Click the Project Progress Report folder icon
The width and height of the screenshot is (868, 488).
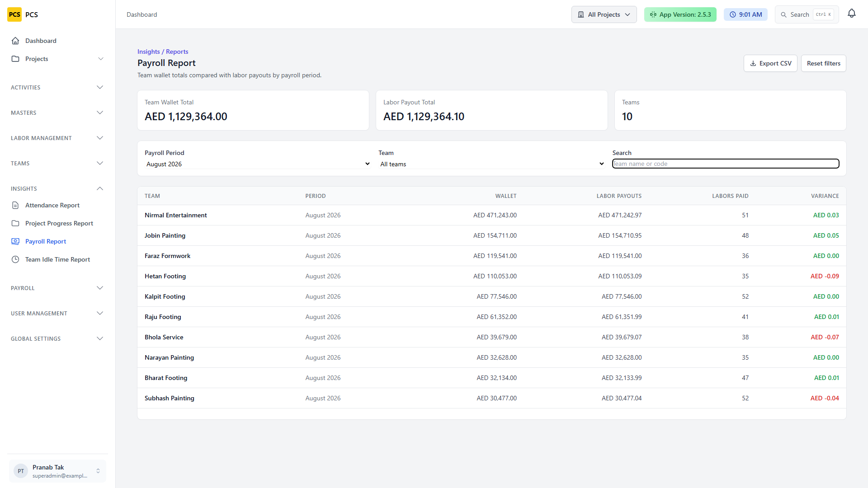tap(15, 223)
